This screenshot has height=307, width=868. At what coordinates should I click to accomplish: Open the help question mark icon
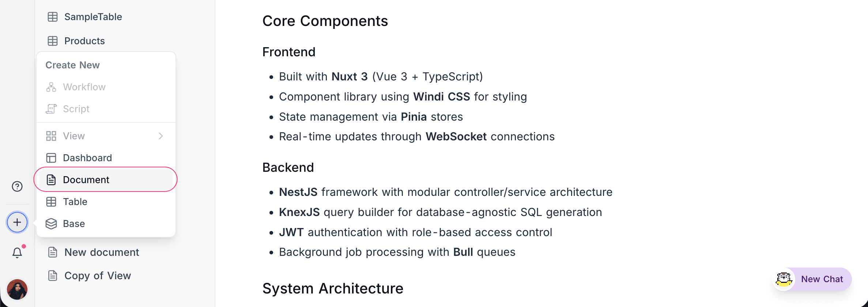pyautogui.click(x=17, y=186)
